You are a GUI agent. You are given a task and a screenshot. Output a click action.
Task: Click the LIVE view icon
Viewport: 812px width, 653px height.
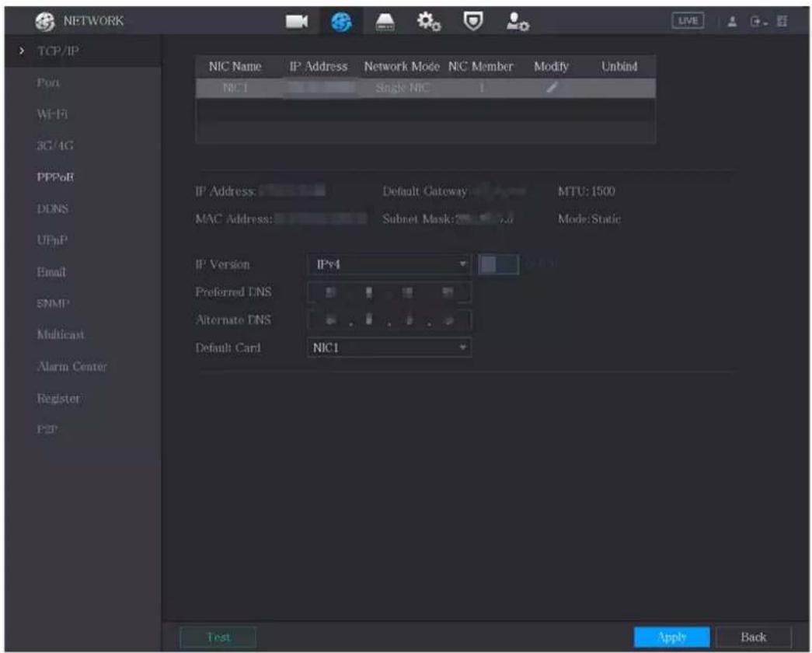pyautogui.click(x=688, y=21)
